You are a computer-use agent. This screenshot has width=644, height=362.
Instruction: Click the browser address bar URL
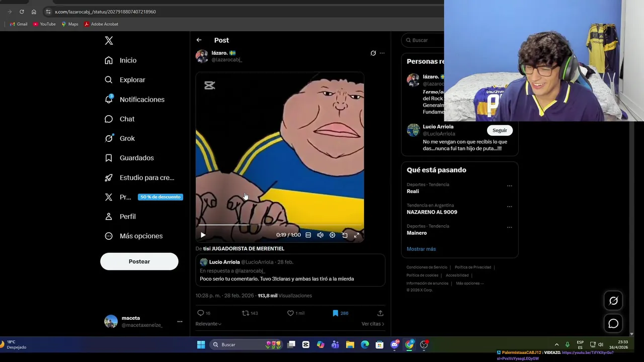[x=105, y=12]
